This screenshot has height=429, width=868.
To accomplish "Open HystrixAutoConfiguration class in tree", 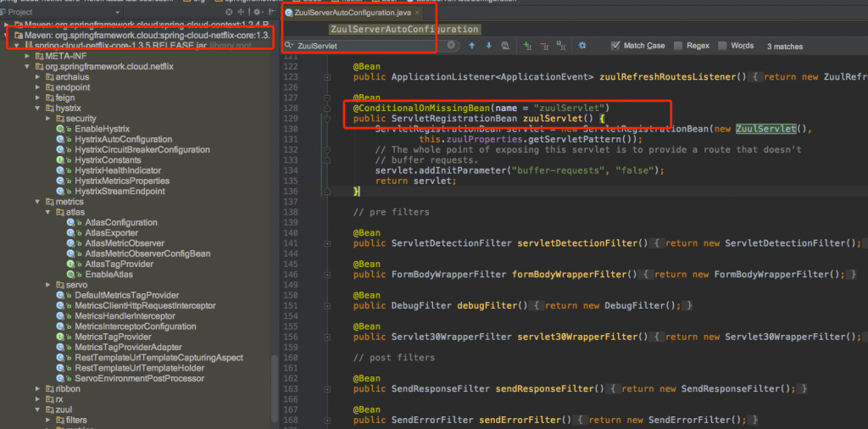I will click(x=122, y=139).
